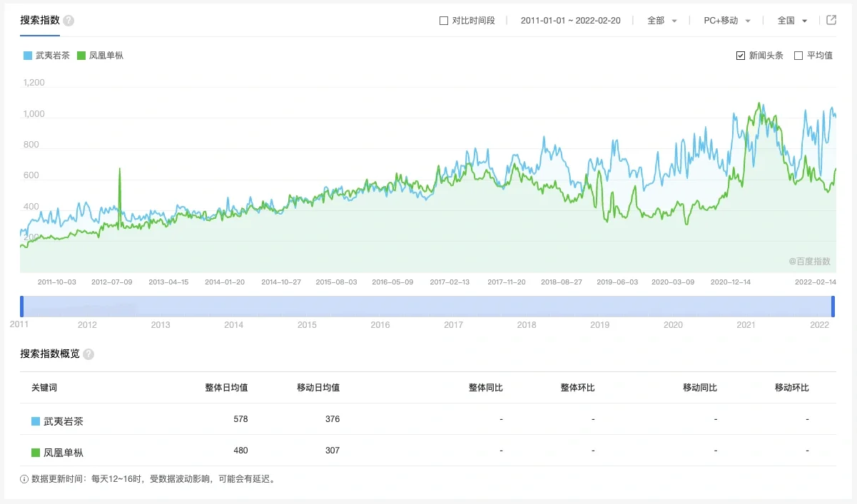This screenshot has height=504, width=857.
Task: Click value 307 in 凤凰单枞 row
Action: pyautogui.click(x=333, y=451)
